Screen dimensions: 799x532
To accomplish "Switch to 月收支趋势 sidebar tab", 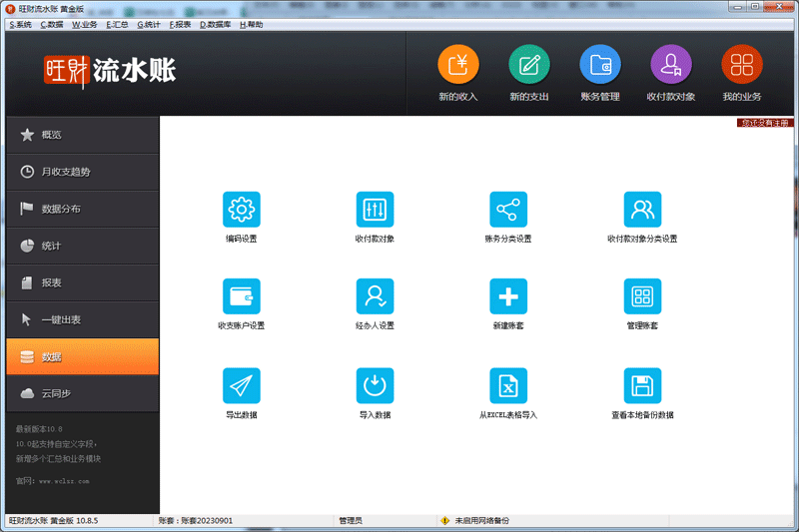I will point(82,172).
